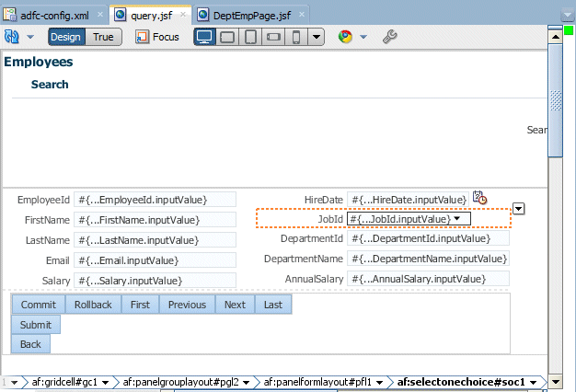Toggle the True preview mode
Image resolution: width=576 pixels, height=392 pixels.
point(103,37)
